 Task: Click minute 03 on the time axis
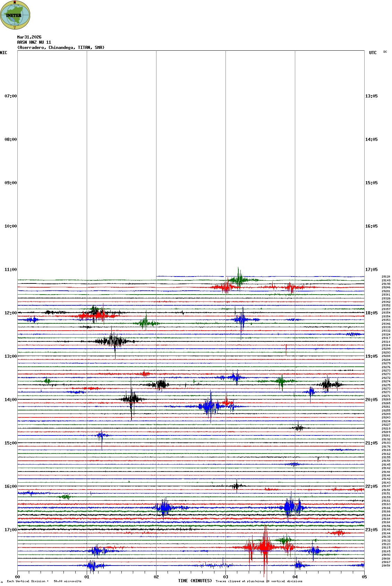tap(225, 577)
